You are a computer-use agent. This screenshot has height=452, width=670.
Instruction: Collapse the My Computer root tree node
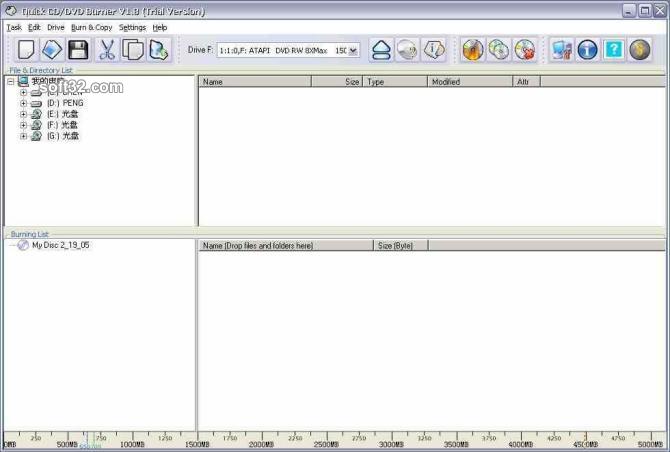click(x=11, y=81)
